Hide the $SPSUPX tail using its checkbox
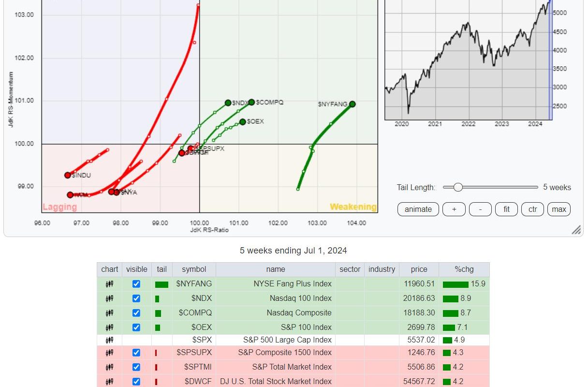 coord(136,353)
